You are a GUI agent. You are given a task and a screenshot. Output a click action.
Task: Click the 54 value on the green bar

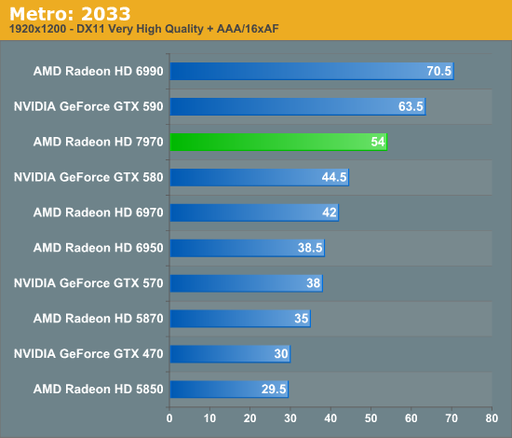[x=378, y=142]
